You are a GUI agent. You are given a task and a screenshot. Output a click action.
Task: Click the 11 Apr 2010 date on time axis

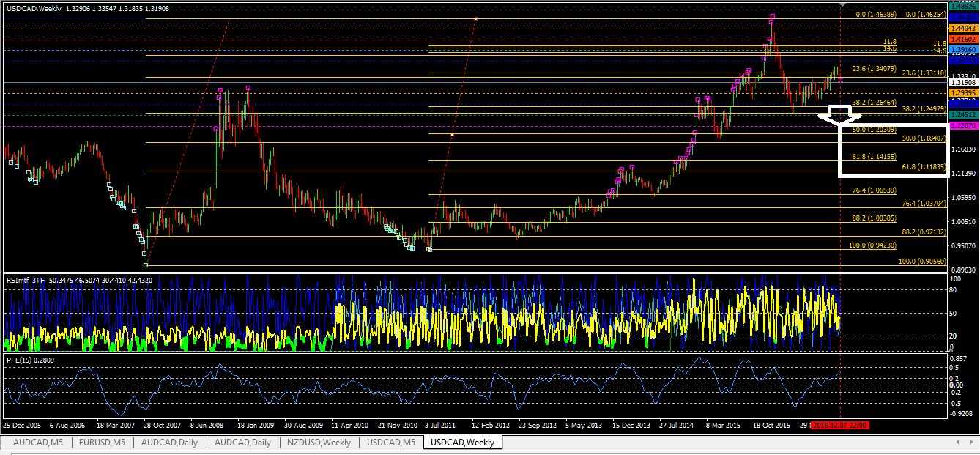(349, 425)
